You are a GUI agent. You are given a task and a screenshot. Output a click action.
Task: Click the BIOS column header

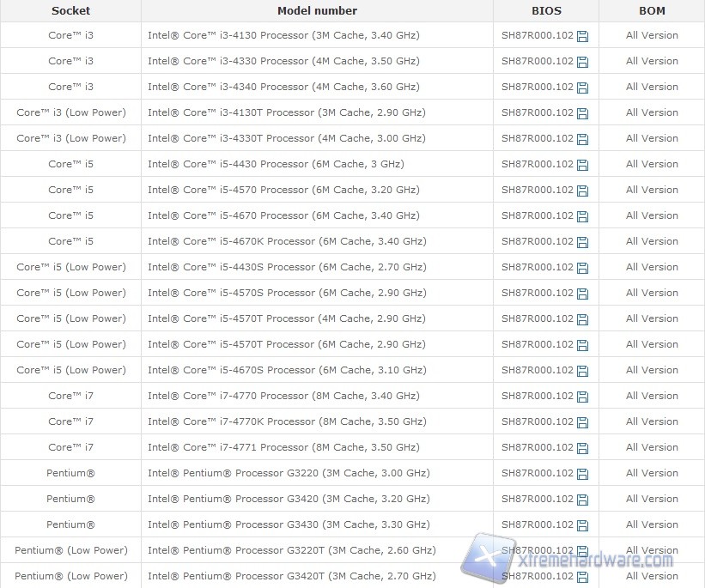545,11
